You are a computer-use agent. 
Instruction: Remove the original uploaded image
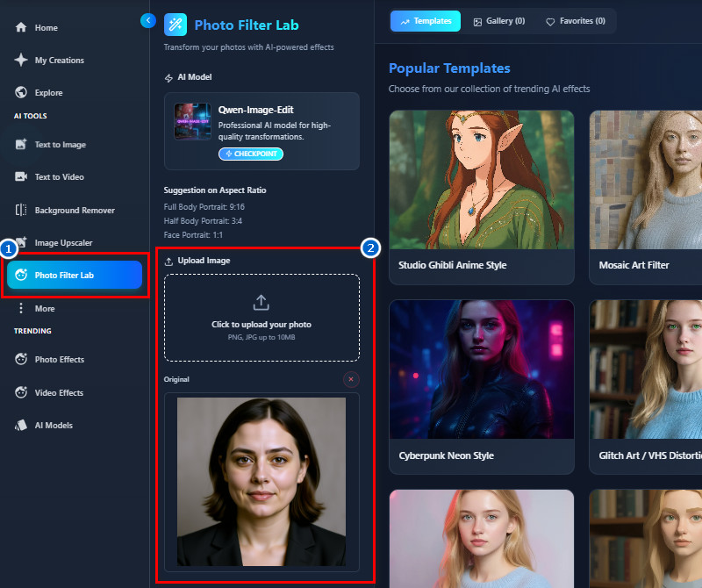tap(351, 379)
